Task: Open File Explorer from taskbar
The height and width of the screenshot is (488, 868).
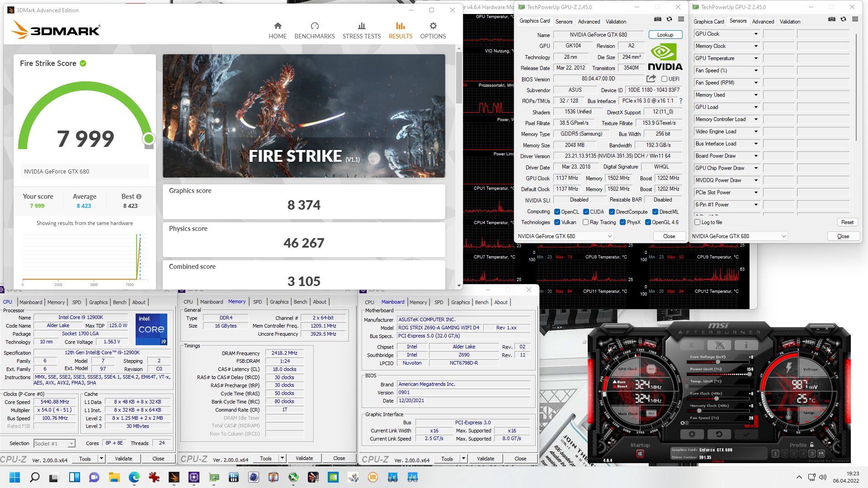Action: (114, 477)
